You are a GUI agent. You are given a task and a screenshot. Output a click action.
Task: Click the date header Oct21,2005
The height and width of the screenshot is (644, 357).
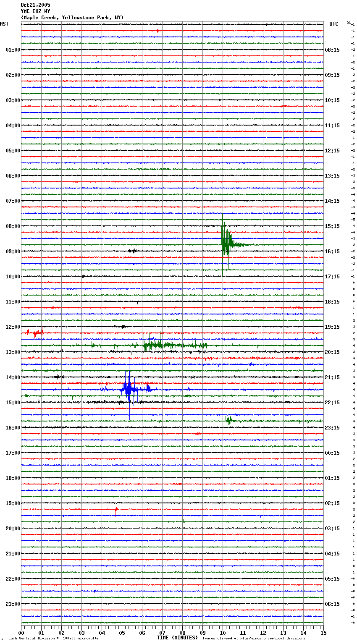pos(35,5)
